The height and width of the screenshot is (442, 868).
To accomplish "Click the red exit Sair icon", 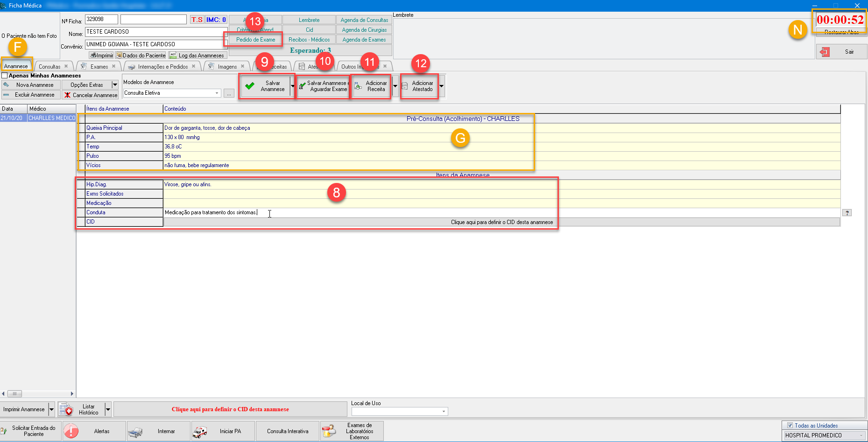I will click(x=825, y=52).
